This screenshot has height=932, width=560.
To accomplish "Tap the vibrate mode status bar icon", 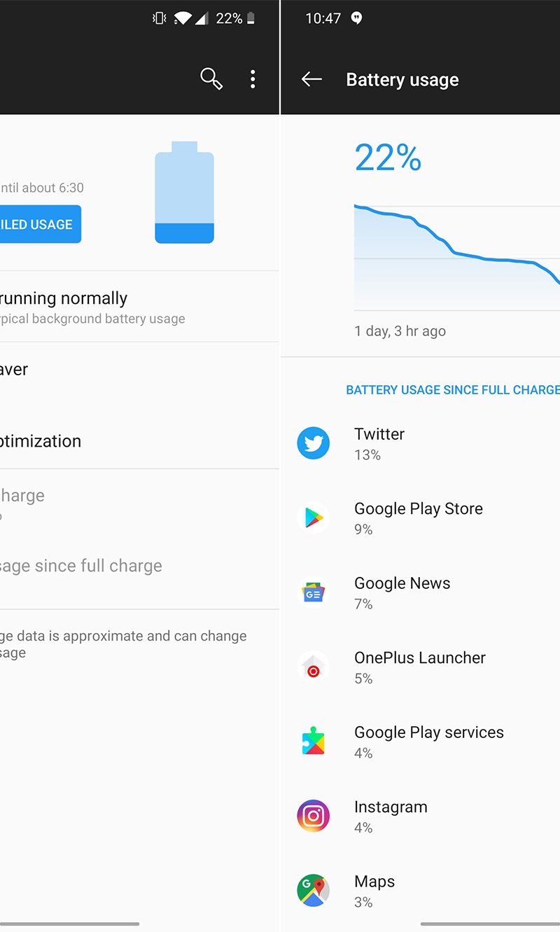I will coord(159,19).
